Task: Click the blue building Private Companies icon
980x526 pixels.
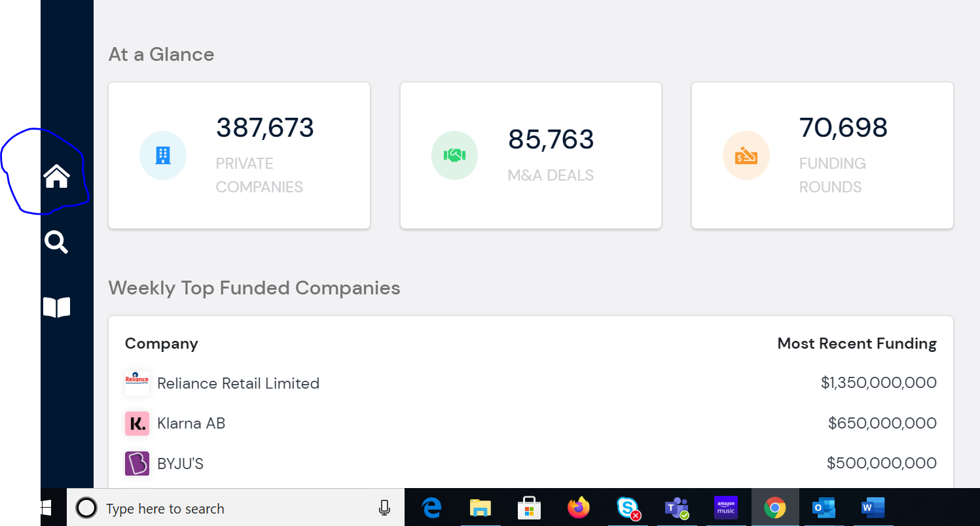Action: coord(163,156)
